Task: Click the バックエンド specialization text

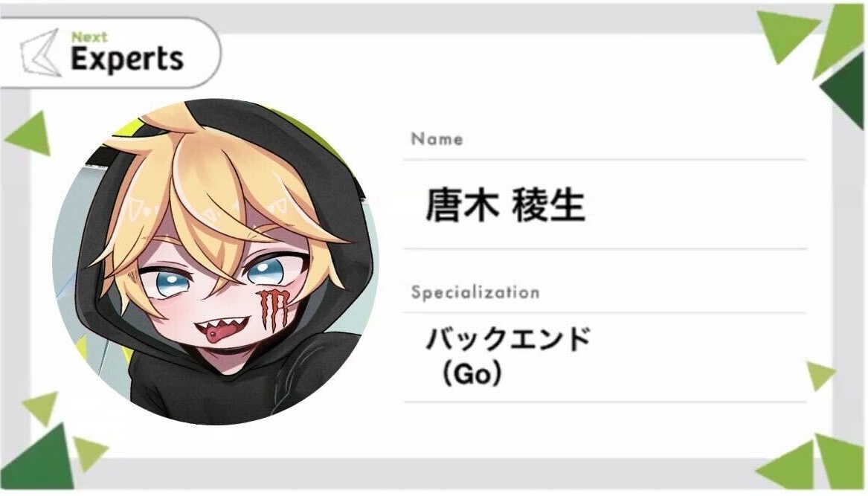Action: click(508, 339)
